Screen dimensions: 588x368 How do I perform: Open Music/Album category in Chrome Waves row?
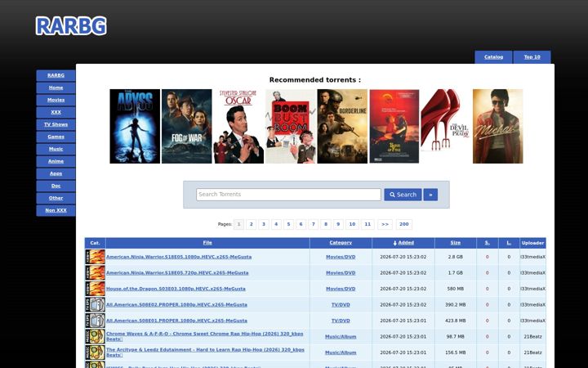(341, 337)
